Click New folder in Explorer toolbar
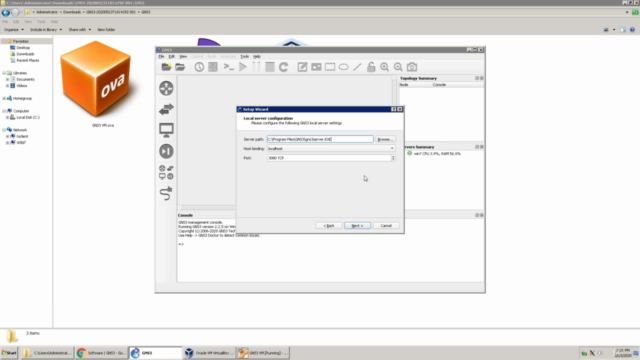This screenshot has width=640, height=360. coord(106,30)
